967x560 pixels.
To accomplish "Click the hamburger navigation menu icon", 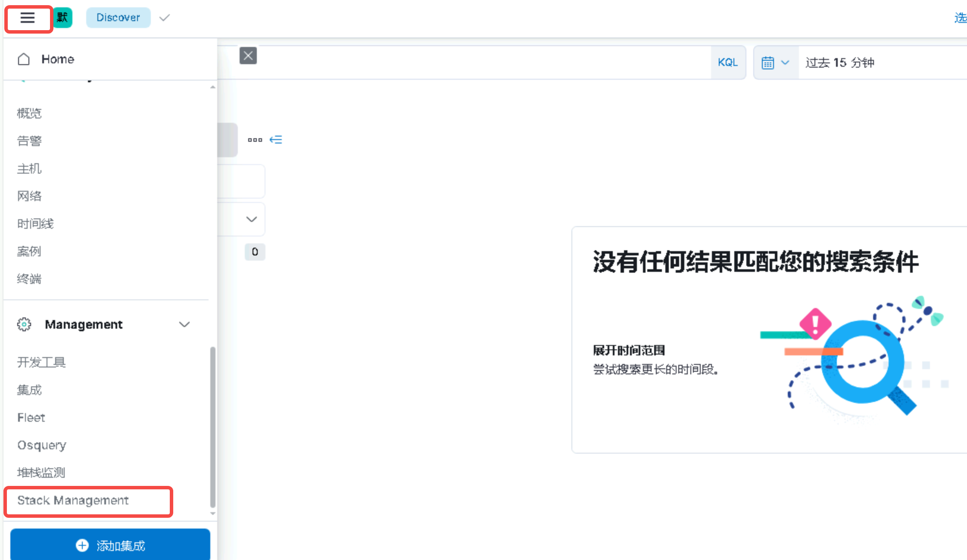I will pyautogui.click(x=28, y=18).
